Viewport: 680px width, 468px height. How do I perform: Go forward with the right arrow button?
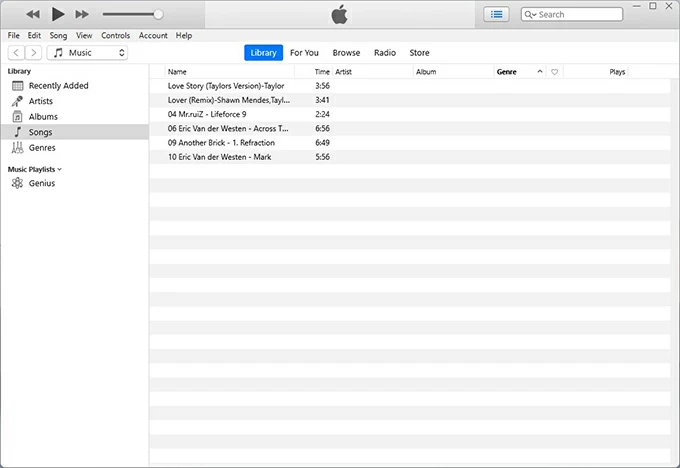click(x=33, y=53)
